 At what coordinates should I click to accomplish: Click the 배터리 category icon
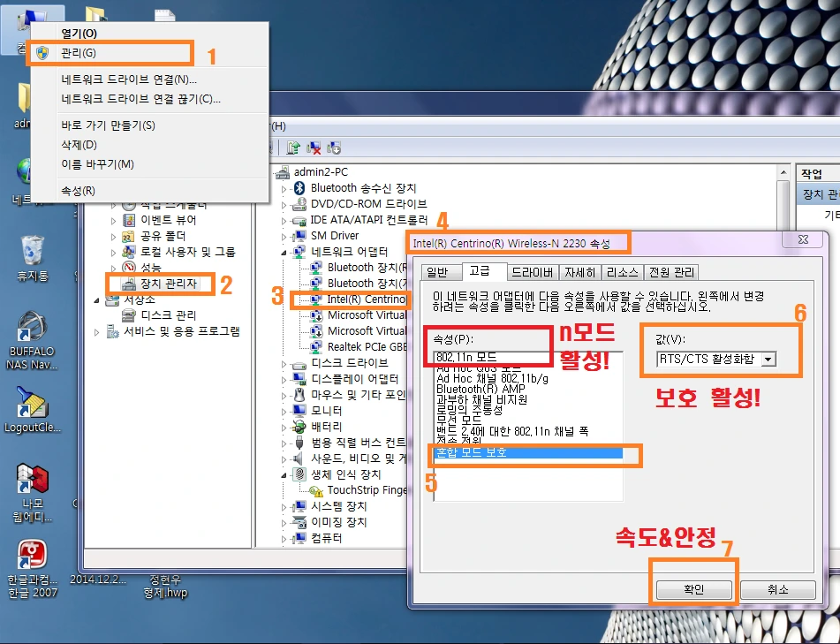299,427
